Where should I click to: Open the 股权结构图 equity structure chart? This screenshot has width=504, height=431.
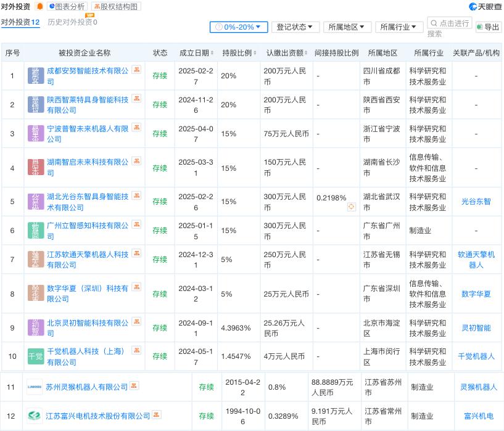click(117, 7)
